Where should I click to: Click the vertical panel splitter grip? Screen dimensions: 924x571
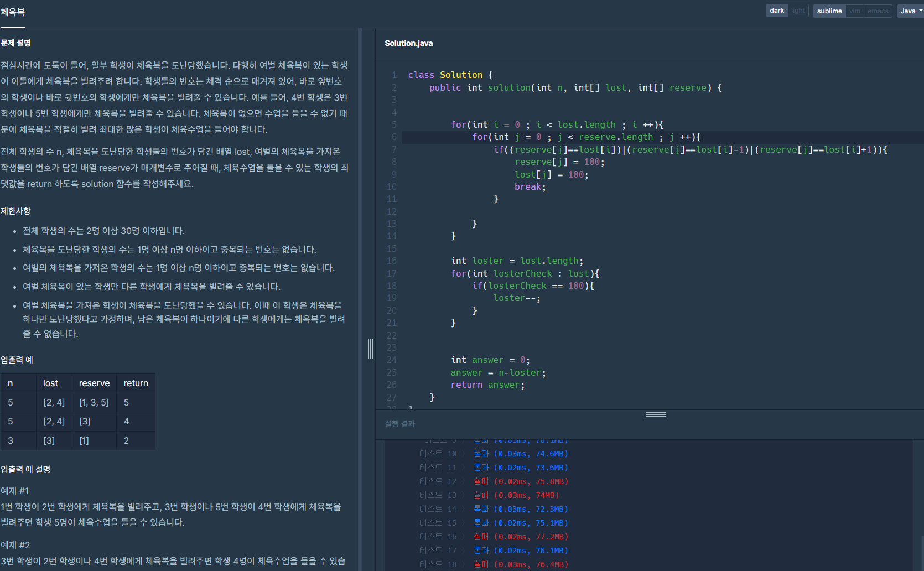click(x=371, y=349)
